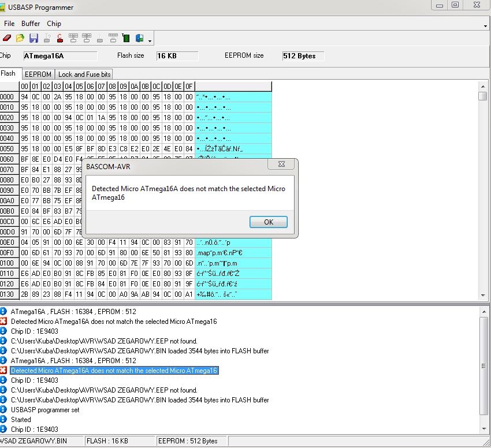Click column header 0F in hex grid
491x448 pixels.
(189, 87)
